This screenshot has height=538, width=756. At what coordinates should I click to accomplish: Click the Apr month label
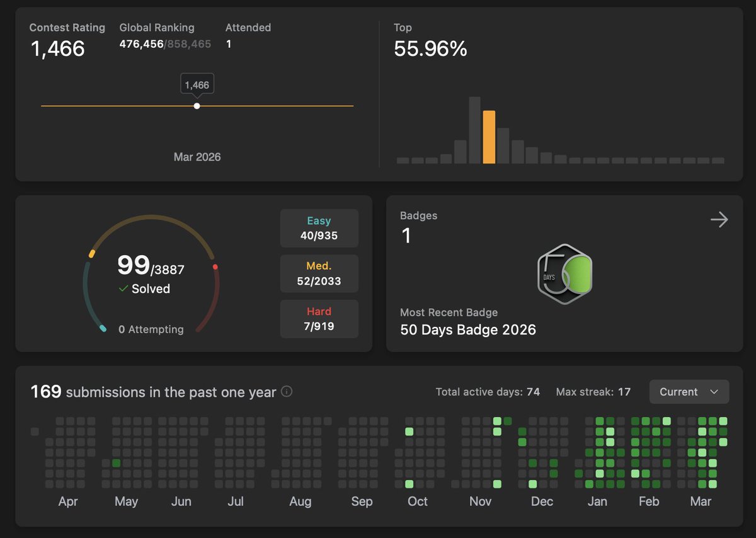coord(68,501)
